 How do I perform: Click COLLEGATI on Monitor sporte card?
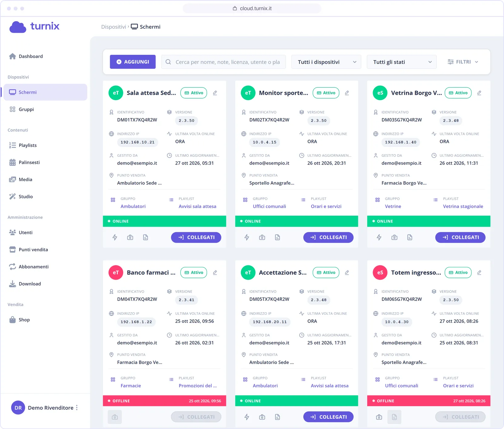point(328,237)
